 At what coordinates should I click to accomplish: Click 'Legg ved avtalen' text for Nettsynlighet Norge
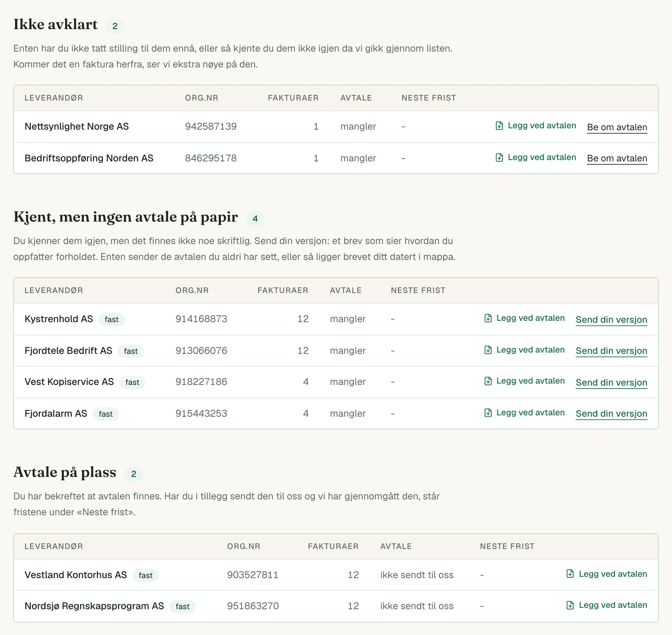tap(542, 126)
